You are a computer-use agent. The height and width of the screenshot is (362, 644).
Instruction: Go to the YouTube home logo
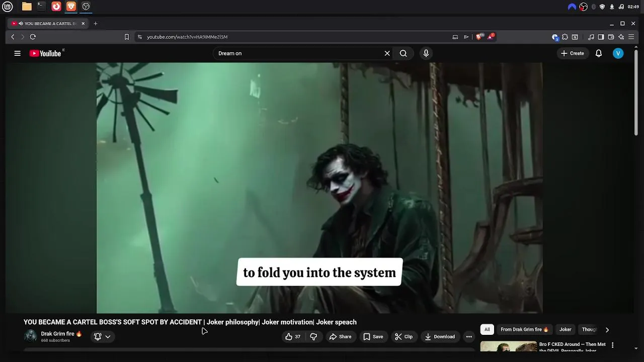coord(45,53)
